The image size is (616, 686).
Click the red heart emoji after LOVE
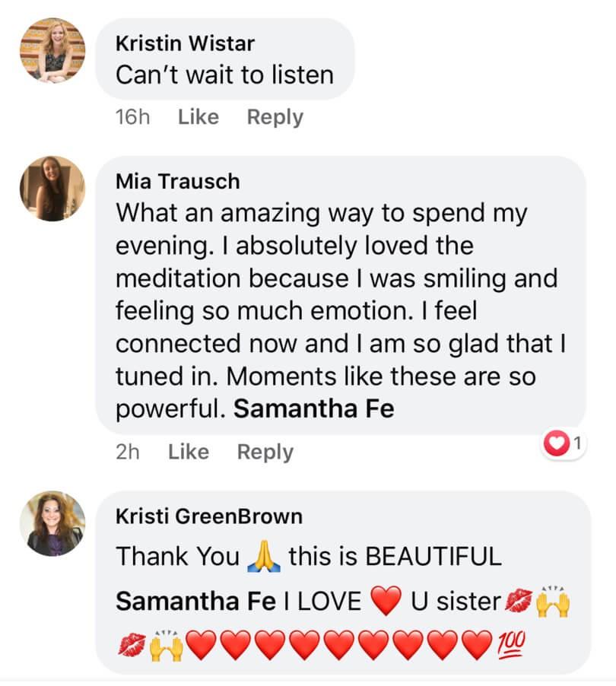[x=386, y=601]
